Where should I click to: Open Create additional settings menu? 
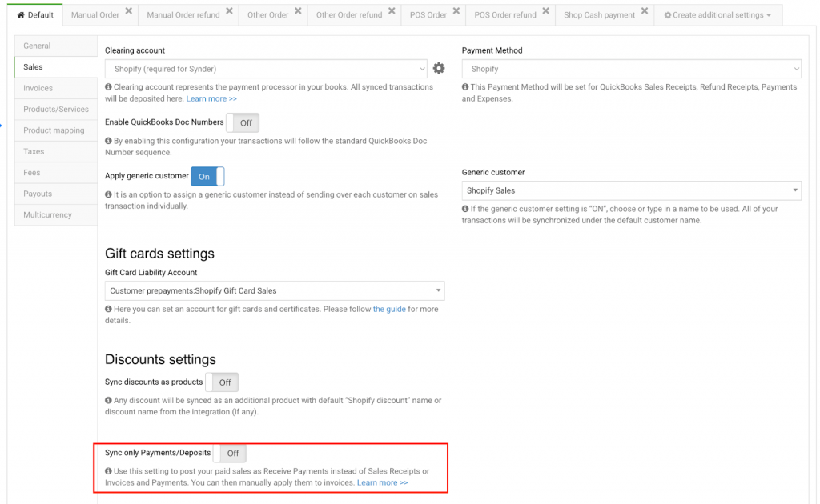717,15
